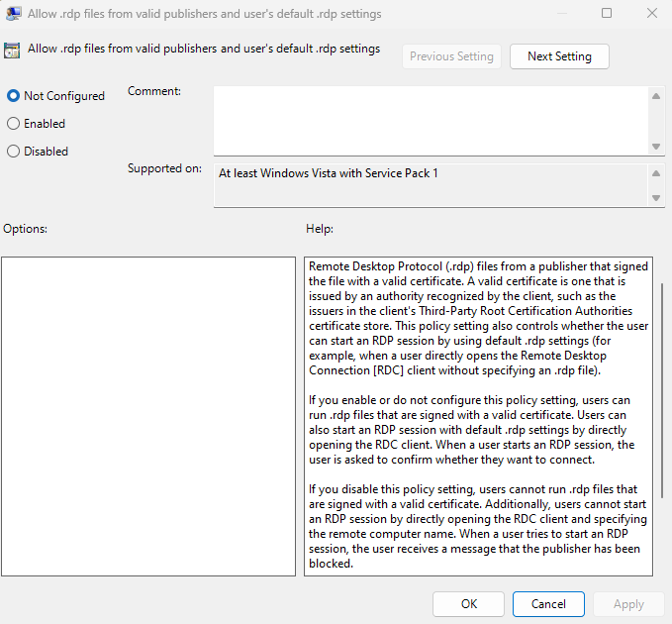
Task: Click the policy setting icon beside heading
Action: tap(12, 51)
